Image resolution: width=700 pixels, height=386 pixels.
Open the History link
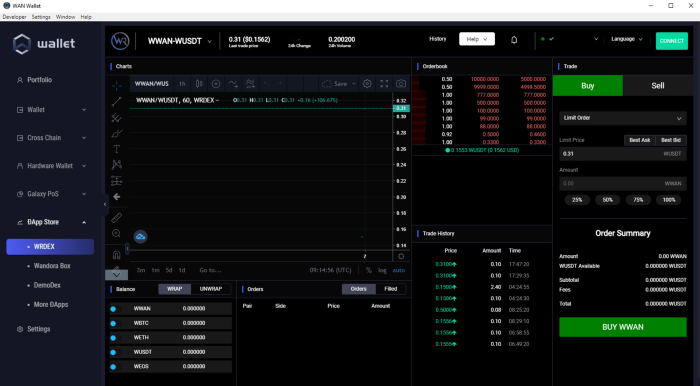point(438,39)
